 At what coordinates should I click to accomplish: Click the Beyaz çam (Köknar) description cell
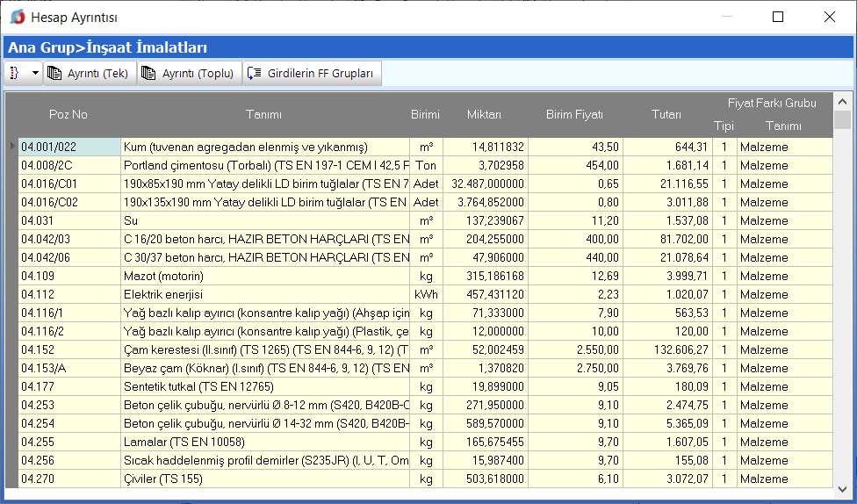265,369
